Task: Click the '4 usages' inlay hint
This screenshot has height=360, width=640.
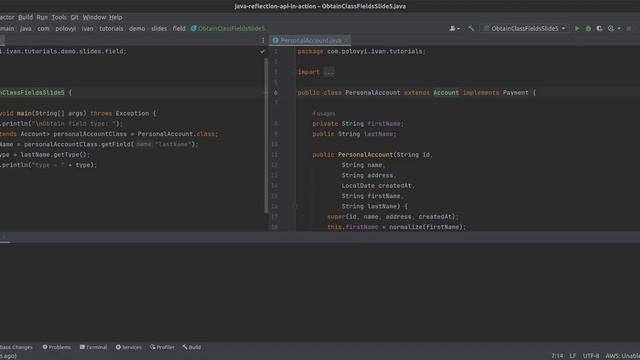Action: click(x=324, y=113)
